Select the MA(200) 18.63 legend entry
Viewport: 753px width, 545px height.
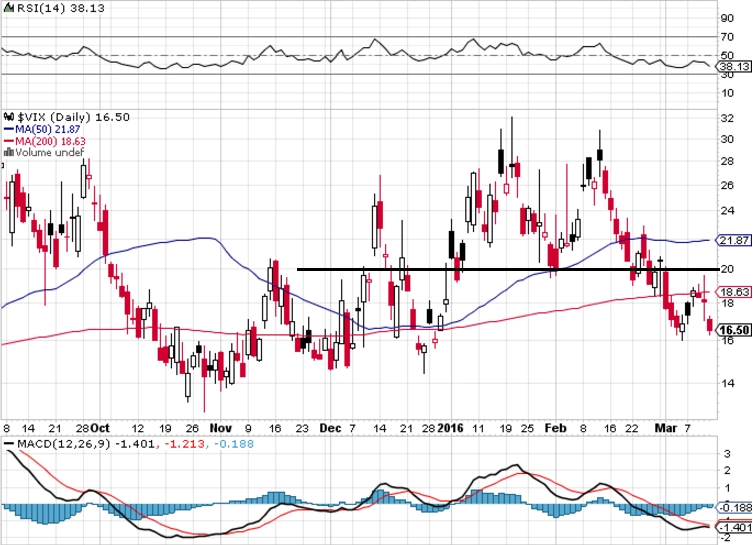click(x=45, y=141)
